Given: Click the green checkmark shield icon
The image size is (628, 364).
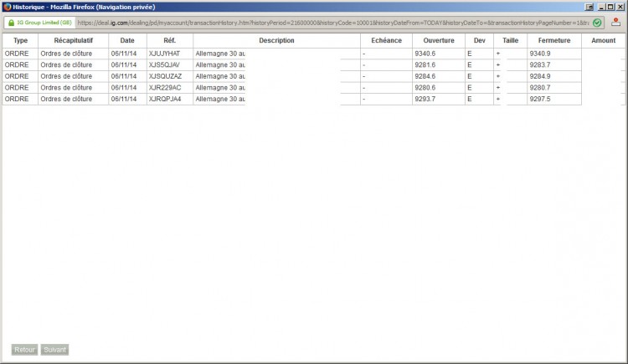Looking at the screenshot, I should [597, 23].
